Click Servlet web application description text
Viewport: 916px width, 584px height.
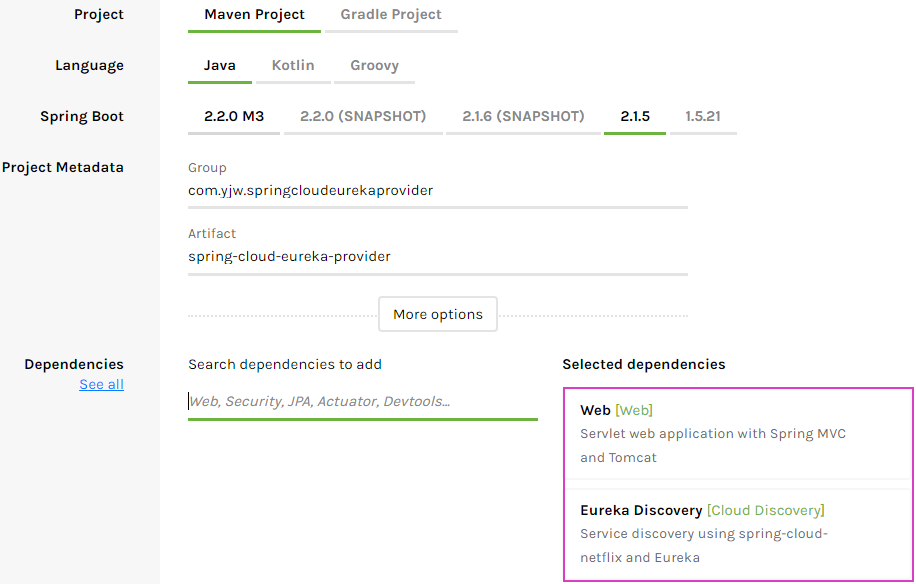pos(713,446)
